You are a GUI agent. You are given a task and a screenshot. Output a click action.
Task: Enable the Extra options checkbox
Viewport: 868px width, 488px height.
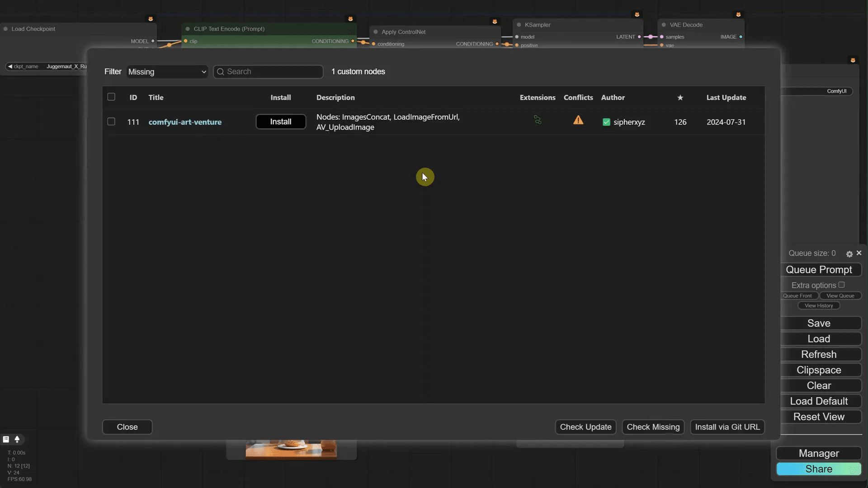842,284
